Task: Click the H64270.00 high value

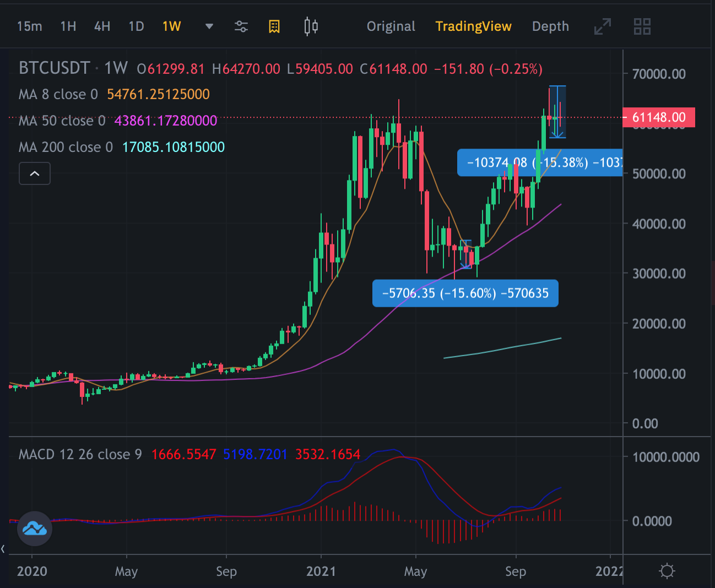Action: click(246, 69)
